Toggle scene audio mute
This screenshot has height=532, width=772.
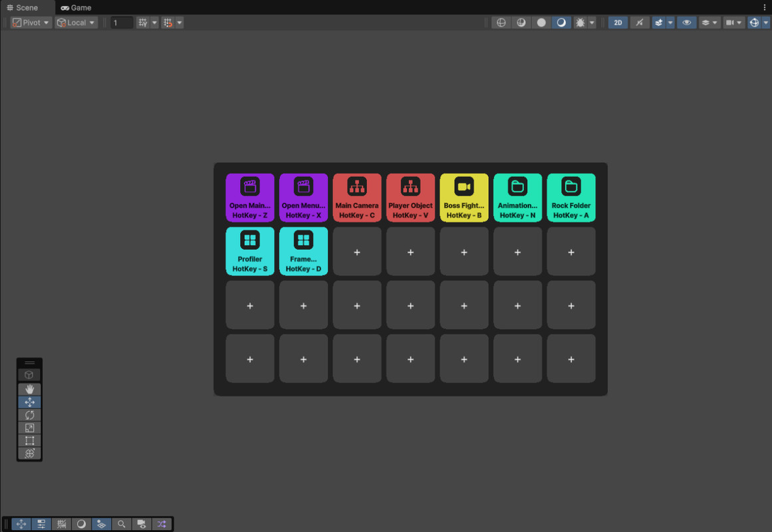tap(639, 22)
